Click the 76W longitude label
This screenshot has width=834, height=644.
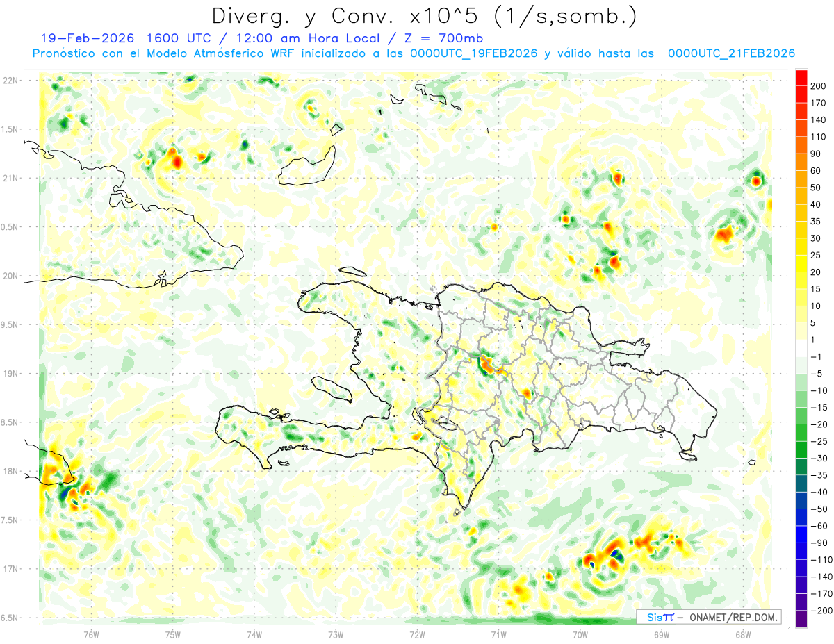[x=91, y=634]
